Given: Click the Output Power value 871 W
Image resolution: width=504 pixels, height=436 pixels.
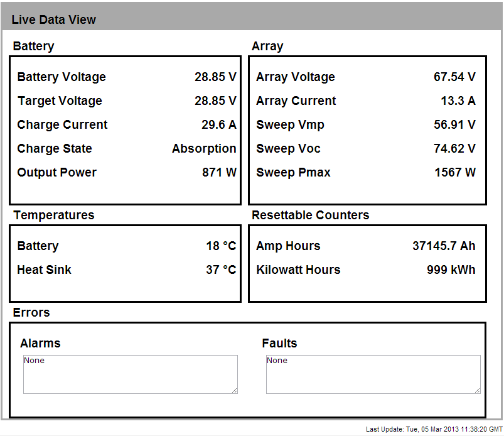Looking at the screenshot, I should [x=219, y=173].
